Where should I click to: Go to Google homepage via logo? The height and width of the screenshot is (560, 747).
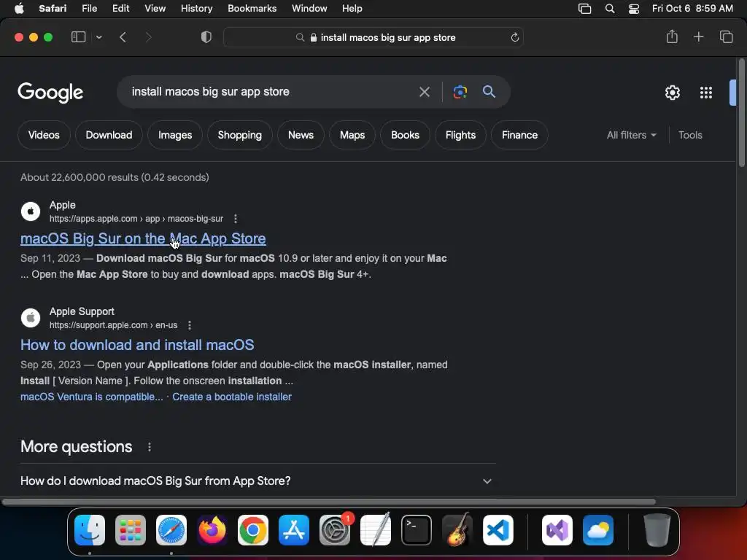click(x=50, y=93)
